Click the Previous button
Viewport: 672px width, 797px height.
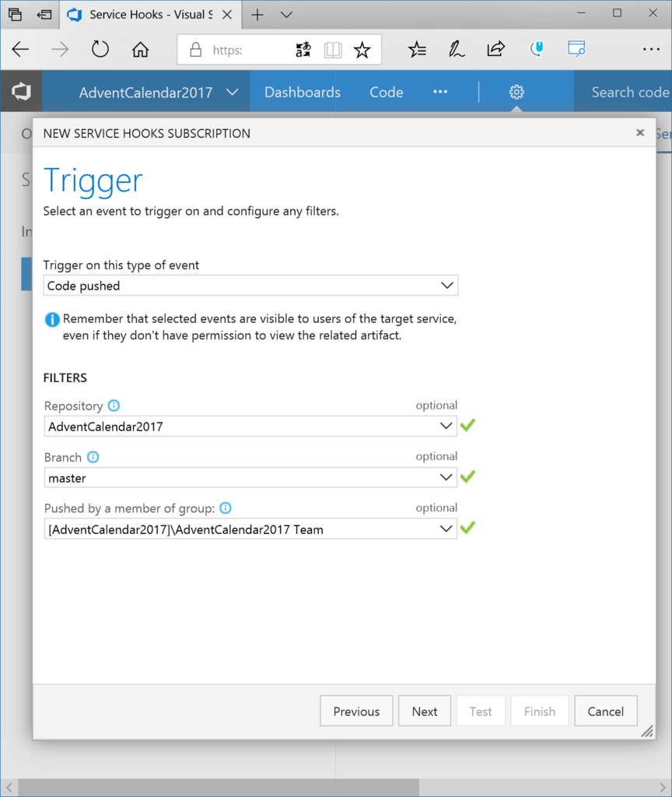[356, 711]
